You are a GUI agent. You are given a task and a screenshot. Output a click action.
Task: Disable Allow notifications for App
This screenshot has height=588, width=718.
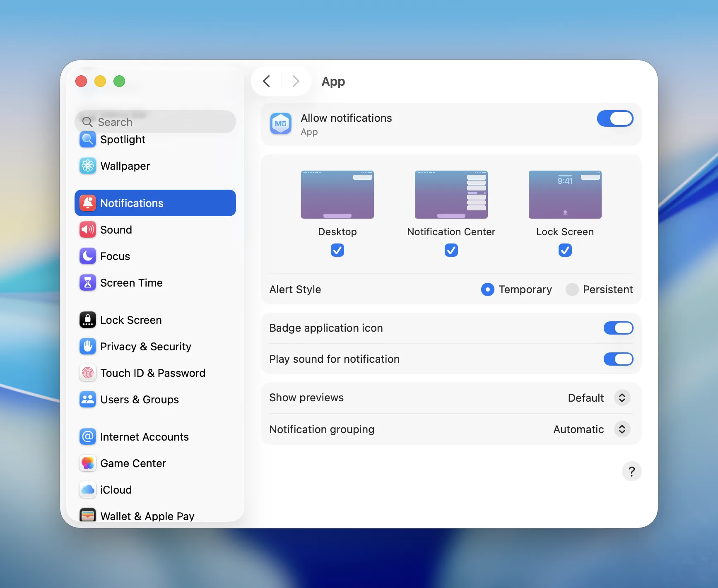click(615, 118)
